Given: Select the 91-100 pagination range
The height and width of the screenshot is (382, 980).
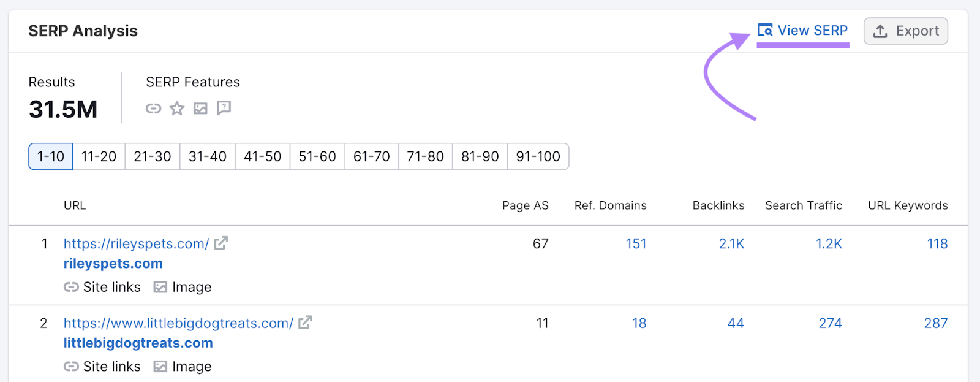Looking at the screenshot, I should [538, 156].
